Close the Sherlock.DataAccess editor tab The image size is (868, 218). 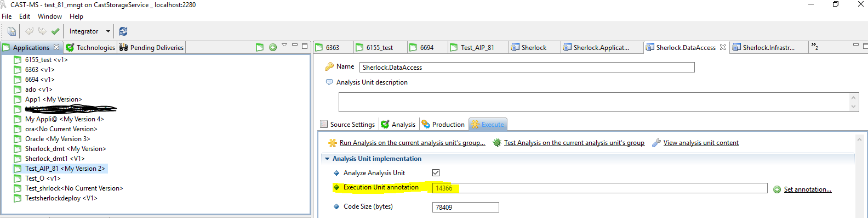tap(723, 48)
